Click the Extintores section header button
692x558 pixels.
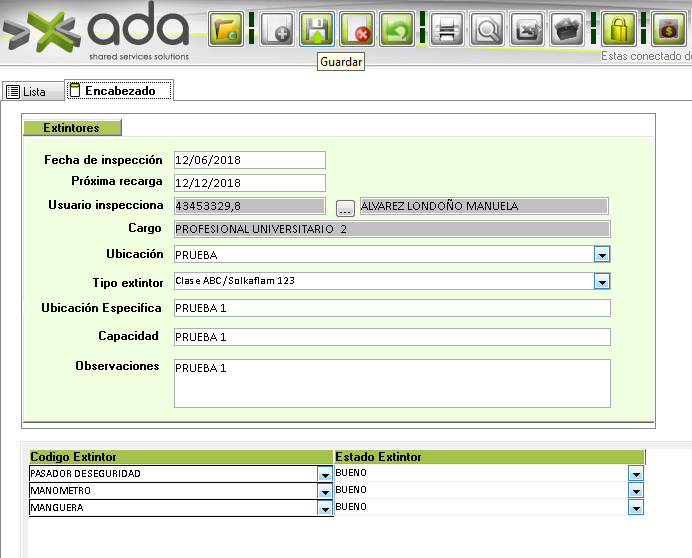pyautogui.click(x=71, y=128)
